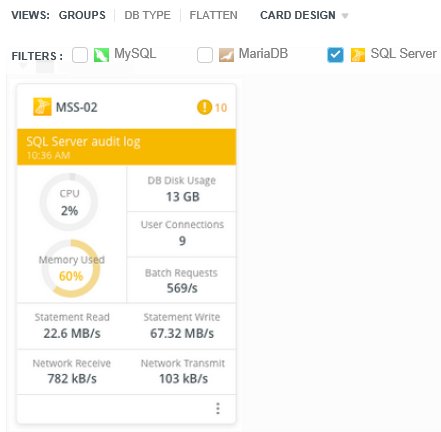
Task: Click the SQL Server icon in filters
Action: click(x=358, y=55)
